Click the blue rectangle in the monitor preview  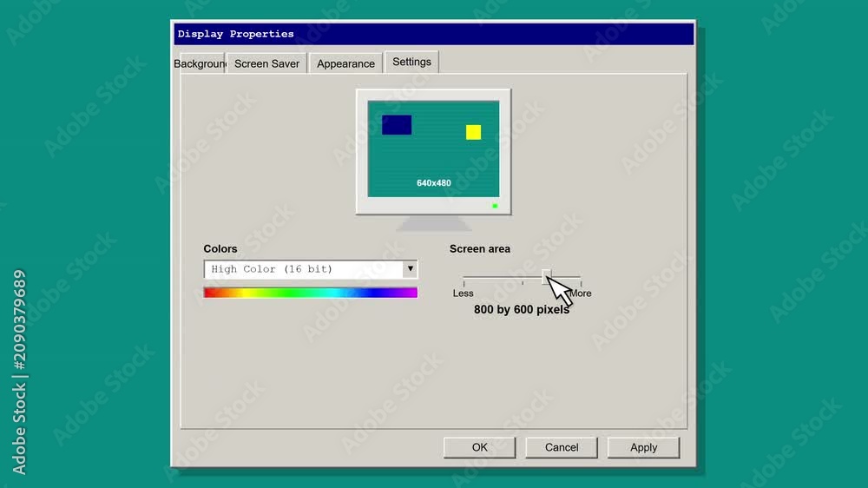(397, 125)
